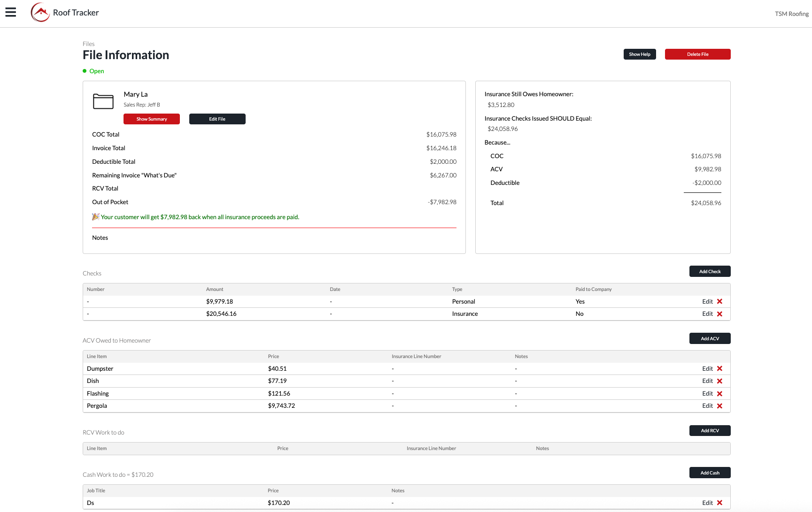Click the Dumpster price $40.51
The height and width of the screenshot is (512, 812).
[277, 369]
